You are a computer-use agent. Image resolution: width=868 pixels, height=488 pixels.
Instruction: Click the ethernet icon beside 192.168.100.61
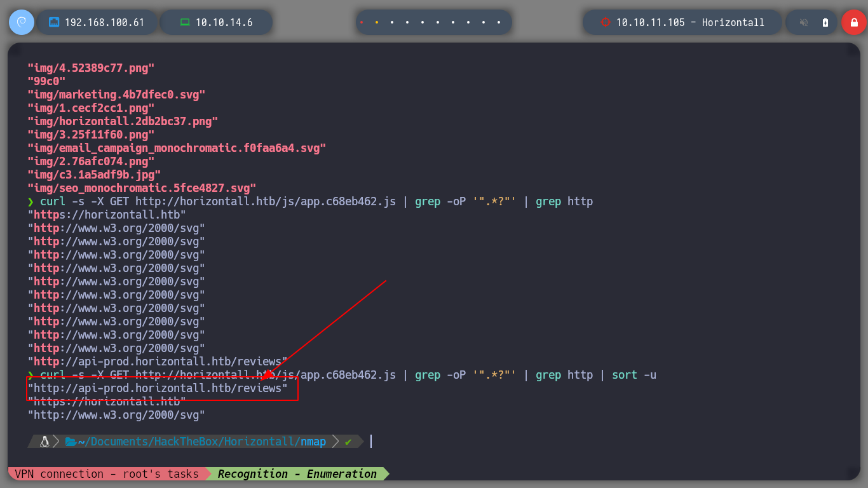[54, 22]
